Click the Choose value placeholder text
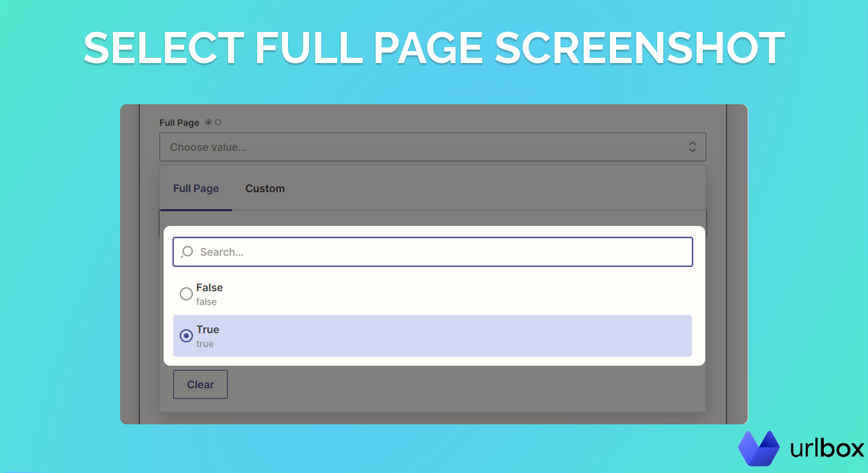The image size is (868, 473). 208,148
